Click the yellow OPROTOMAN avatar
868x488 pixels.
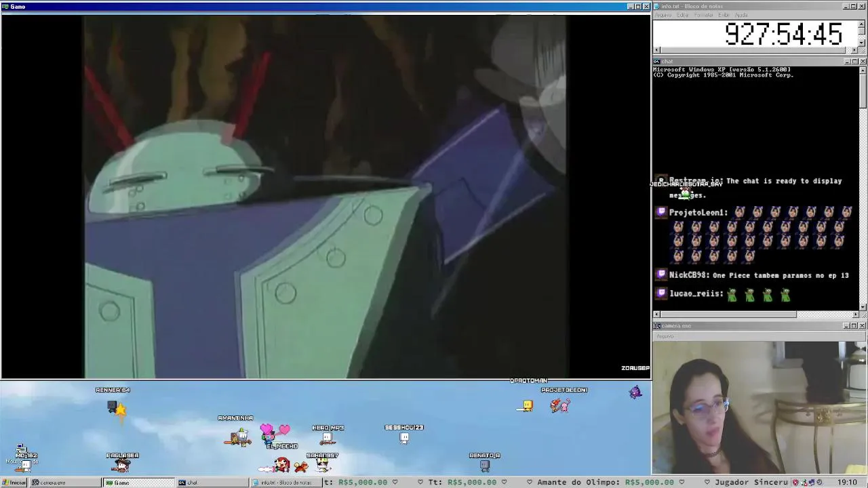tap(526, 406)
